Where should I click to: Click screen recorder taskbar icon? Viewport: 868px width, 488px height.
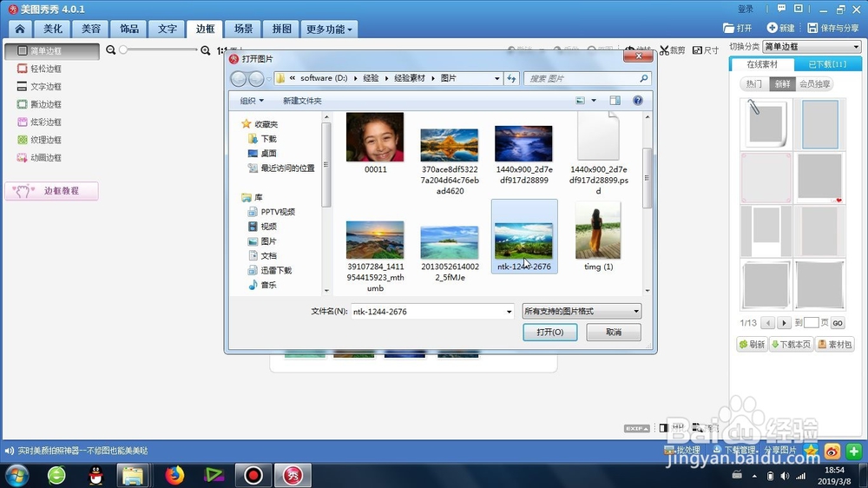coord(253,475)
